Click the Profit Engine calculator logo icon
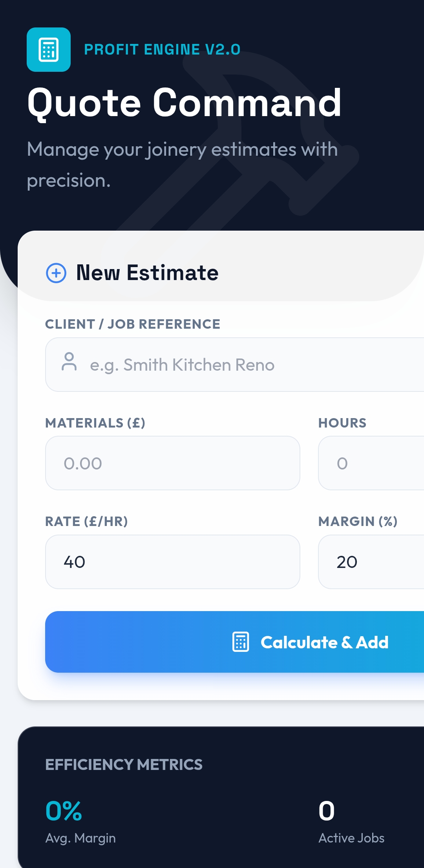The image size is (424, 868). coord(49,49)
